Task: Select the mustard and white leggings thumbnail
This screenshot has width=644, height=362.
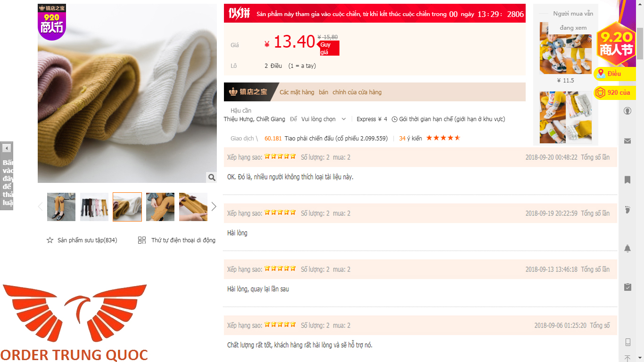Action: click(127, 207)
